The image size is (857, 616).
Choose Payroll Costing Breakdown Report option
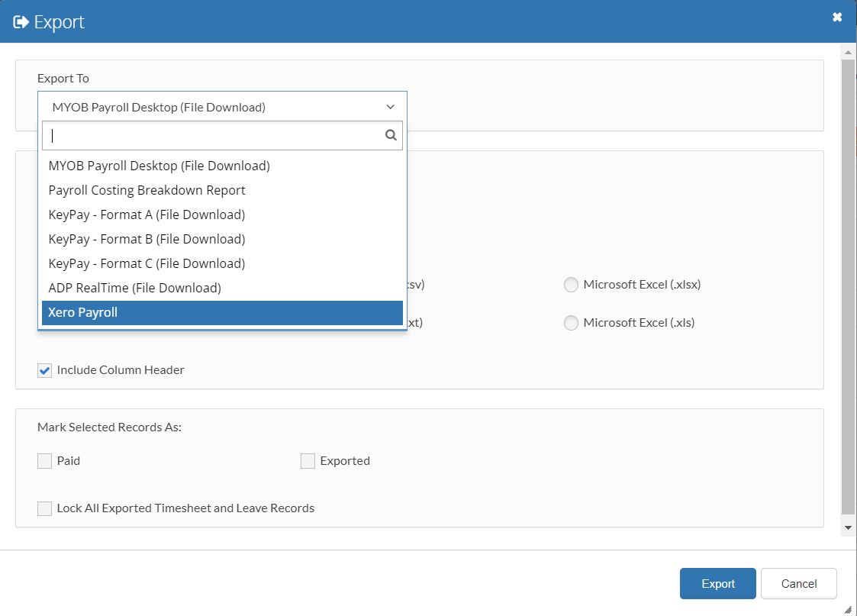[222, 190]
